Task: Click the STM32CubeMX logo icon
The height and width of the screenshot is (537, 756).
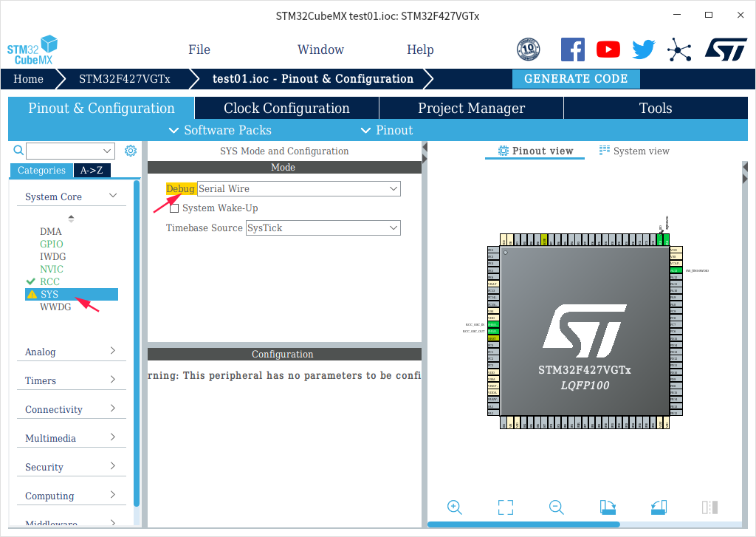Action: click(x=32, y=50)
